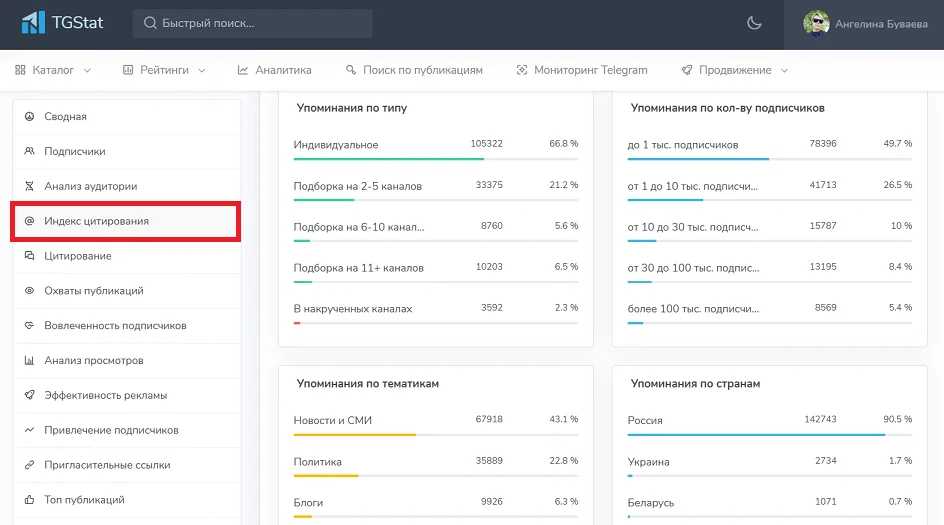The image size is (944, 525).
Task: Click the Подписчики people icon
Action: (x=29, y=152)
